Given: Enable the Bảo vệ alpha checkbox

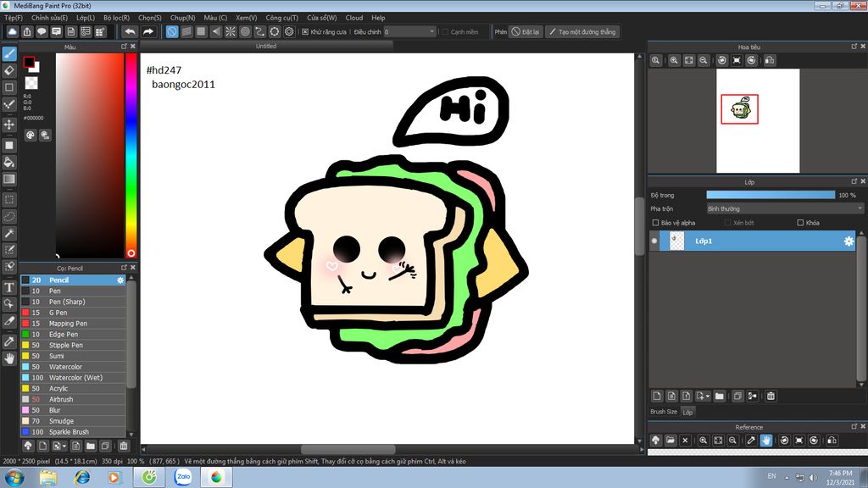Looking at the screenshot, I should coord(655,223).
